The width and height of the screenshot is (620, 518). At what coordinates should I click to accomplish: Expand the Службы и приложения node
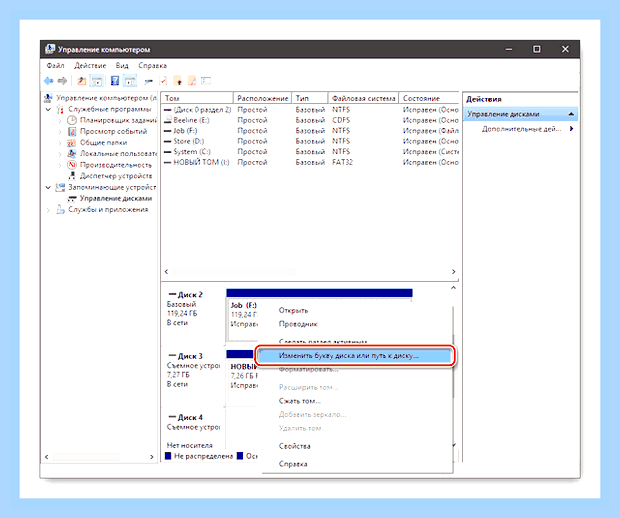(48, 210)
